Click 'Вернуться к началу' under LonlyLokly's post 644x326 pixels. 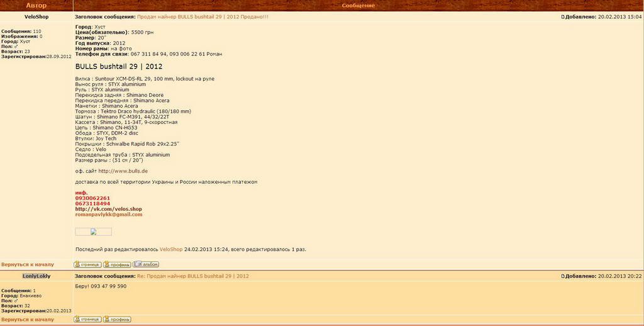pos(28,320)
